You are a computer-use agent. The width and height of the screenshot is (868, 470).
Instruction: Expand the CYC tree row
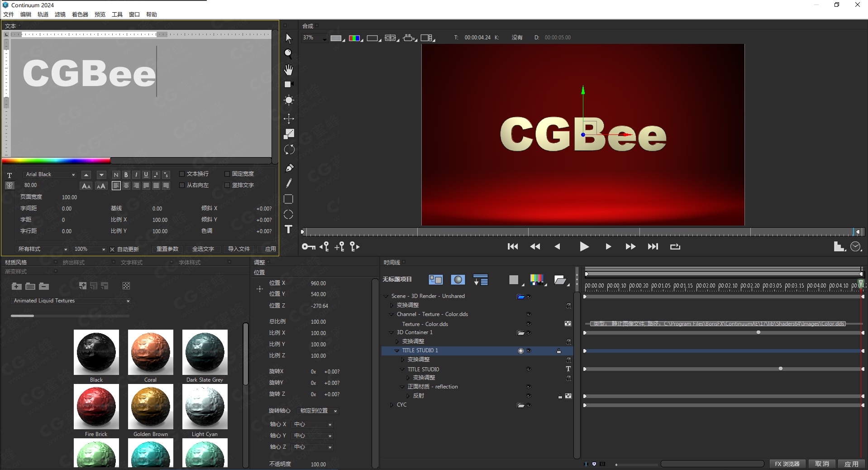tap(391, 405)
